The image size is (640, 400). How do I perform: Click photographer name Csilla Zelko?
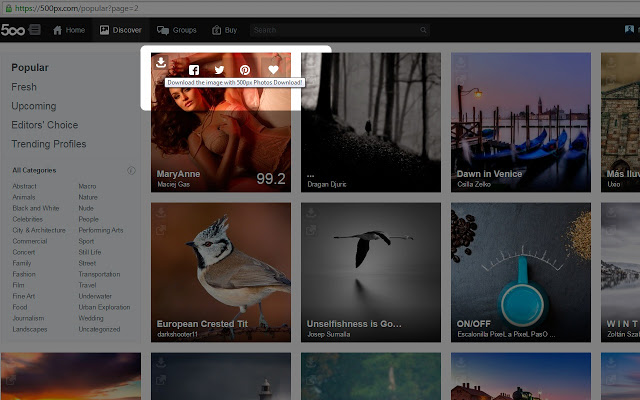(x=474, y=184)
